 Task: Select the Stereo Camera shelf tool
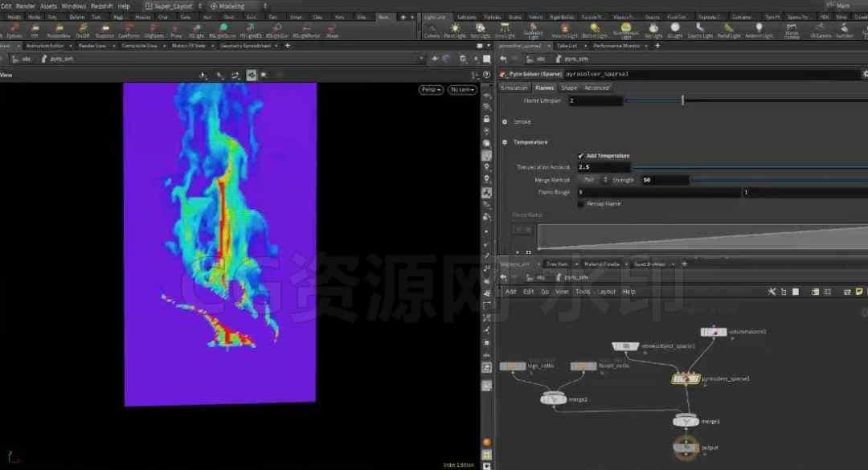tap(792, 31)
